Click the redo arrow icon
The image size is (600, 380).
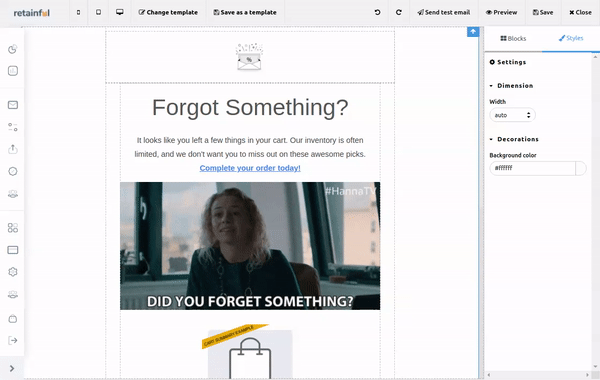(x=399, y=12)
